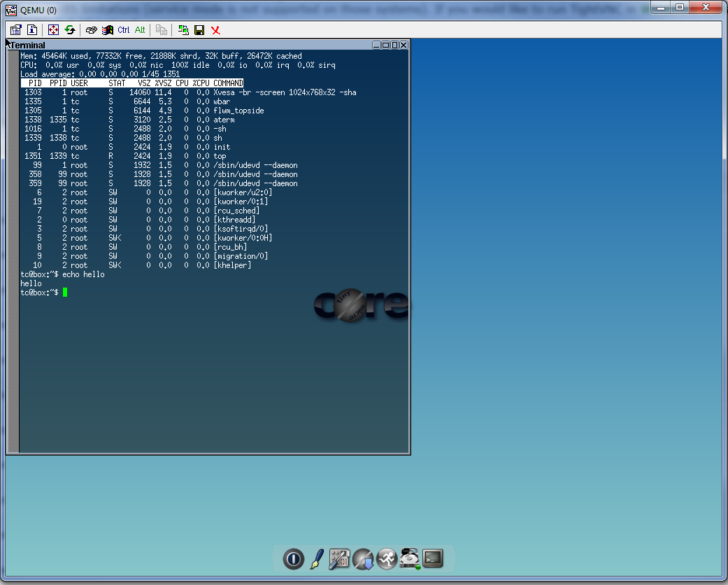The image size is (728, 585).
Task: Request a screen refresh
Action: tap(70, 30)
